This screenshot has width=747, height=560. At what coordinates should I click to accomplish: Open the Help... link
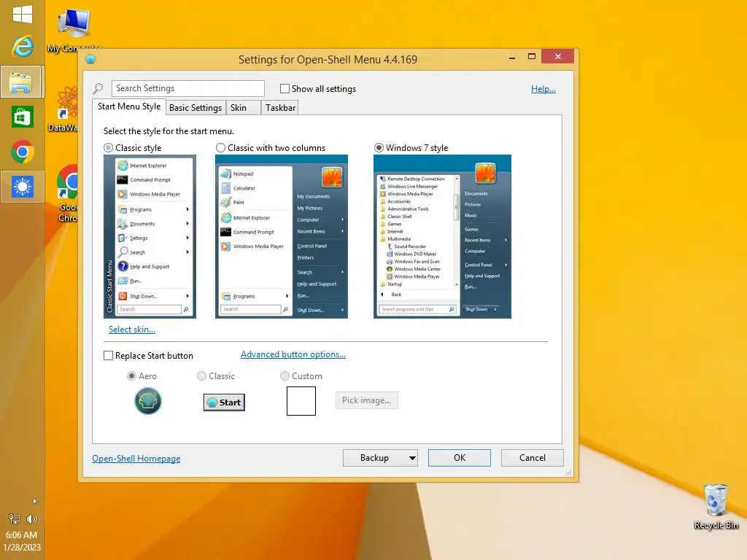[x=543, y=88]
